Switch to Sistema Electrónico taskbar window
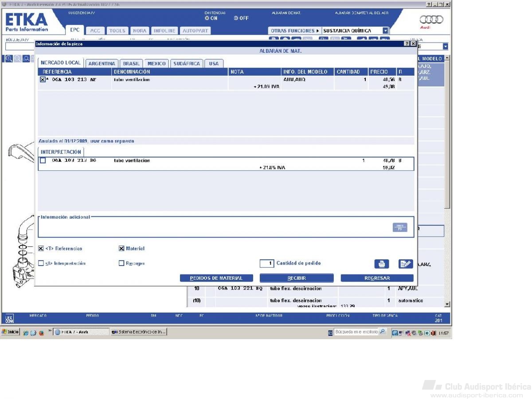532x399 pixels. (x=139, y=332)
